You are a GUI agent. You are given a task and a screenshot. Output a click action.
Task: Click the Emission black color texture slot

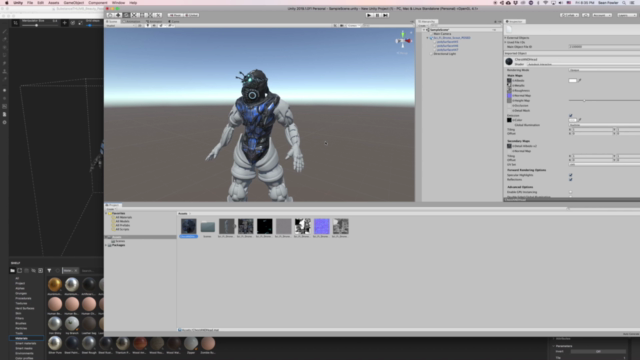509,120
